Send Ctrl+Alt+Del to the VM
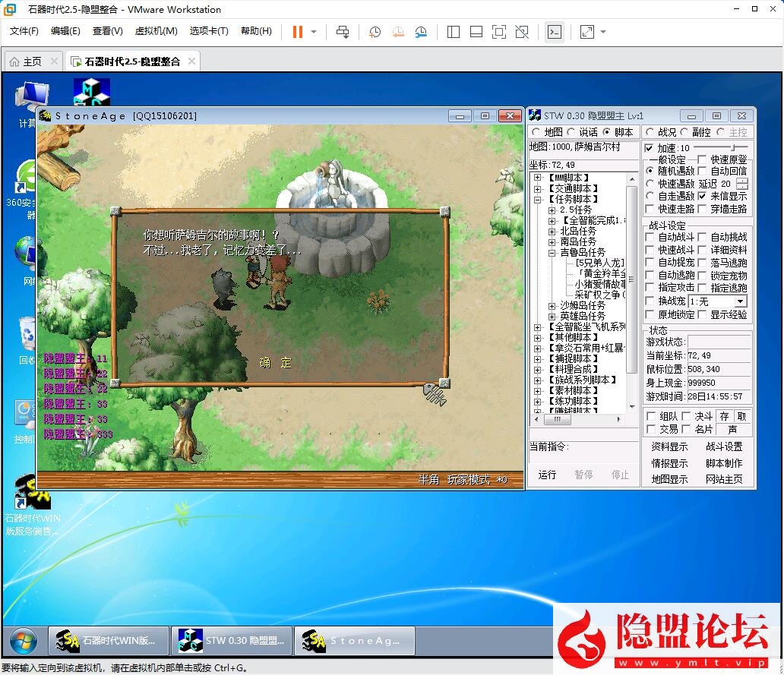784x675 pixels. 343,31
